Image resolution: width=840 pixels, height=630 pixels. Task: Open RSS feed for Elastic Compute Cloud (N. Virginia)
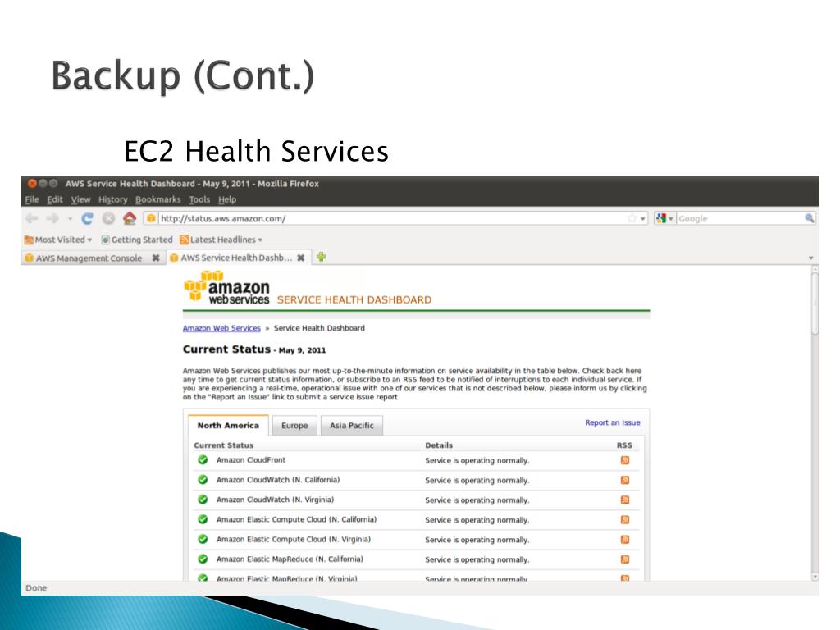624,540
